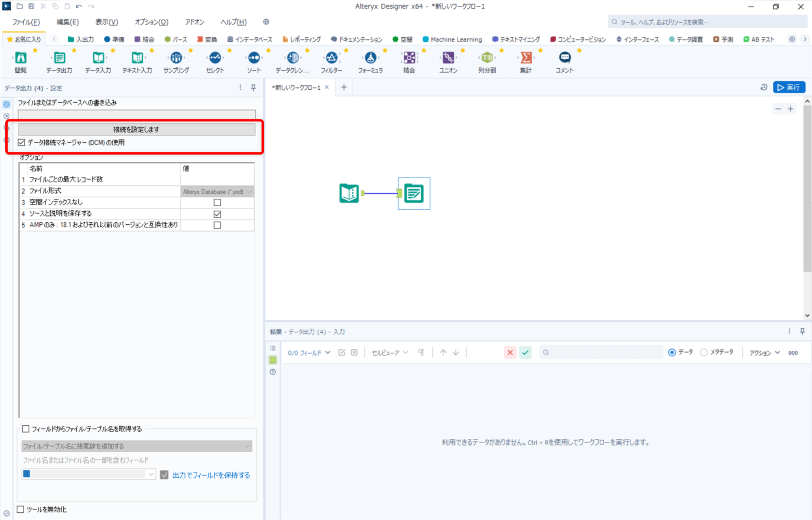Expand 0/0 フィールド dropdown

coord(309,353)
